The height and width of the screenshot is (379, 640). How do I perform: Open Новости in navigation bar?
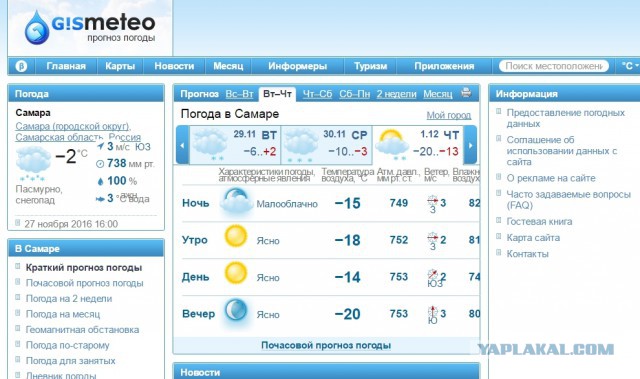point(174,66)
